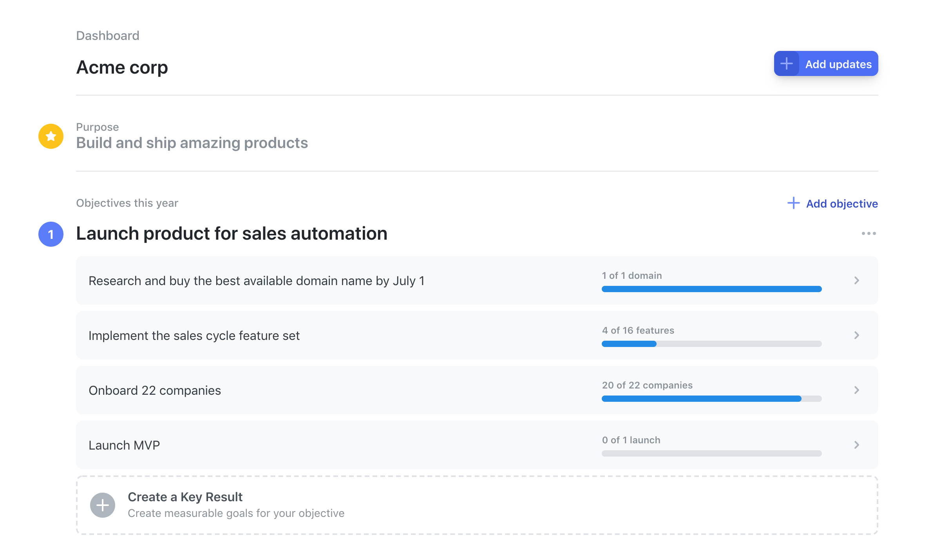941x560 pixels.
Task: Click the Dashboard breadcrumb
Action: (x=108, y=36)
